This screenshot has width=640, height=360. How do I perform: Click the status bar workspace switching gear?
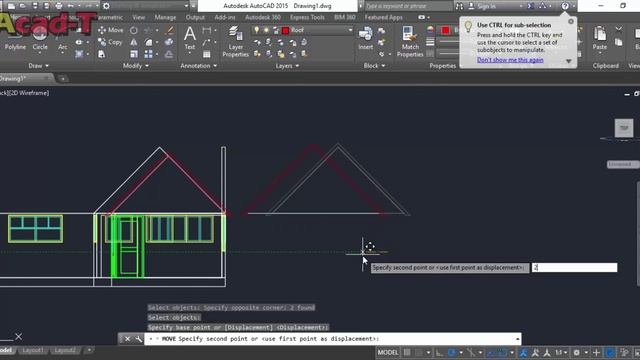click(x=576, y=352)
